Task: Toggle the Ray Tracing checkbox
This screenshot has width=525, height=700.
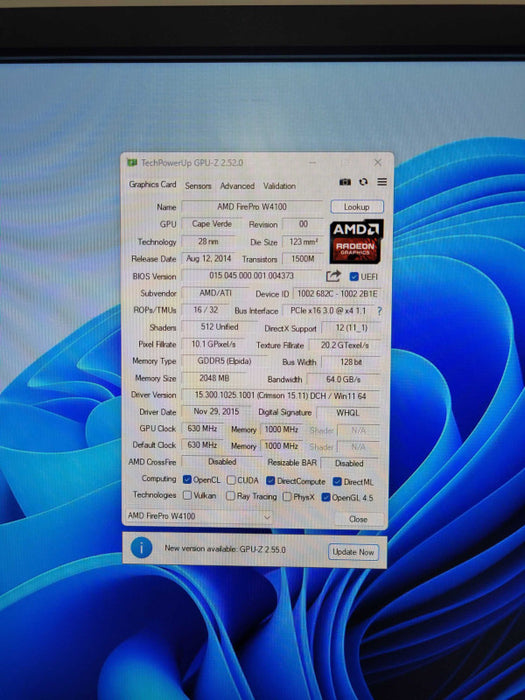Action: 230,496
